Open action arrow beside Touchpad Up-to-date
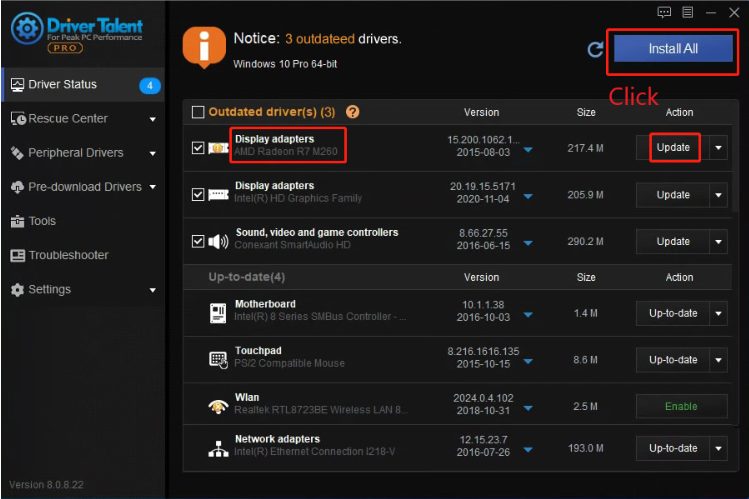This screenshot has width=749, height=499. [718, 360]
